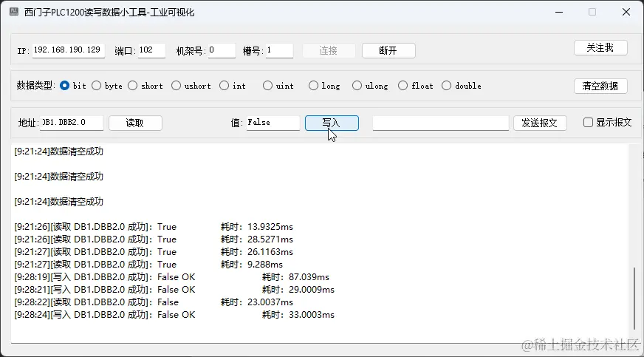
Task: Select the byte data type
Action: [x=107, y=86]
